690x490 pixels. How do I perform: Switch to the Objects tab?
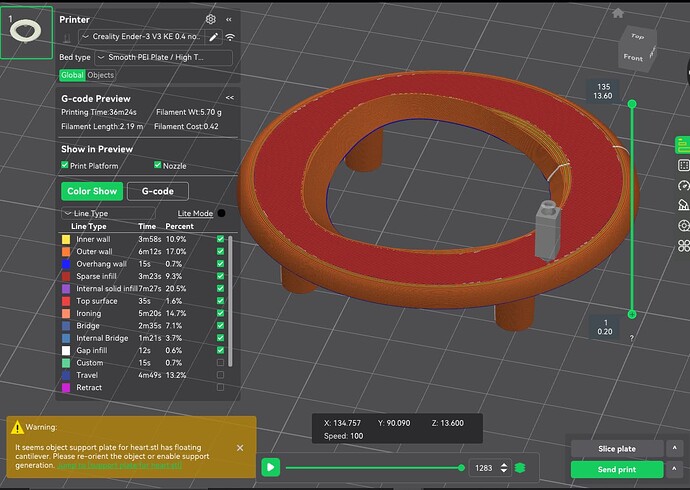[101, 75]
